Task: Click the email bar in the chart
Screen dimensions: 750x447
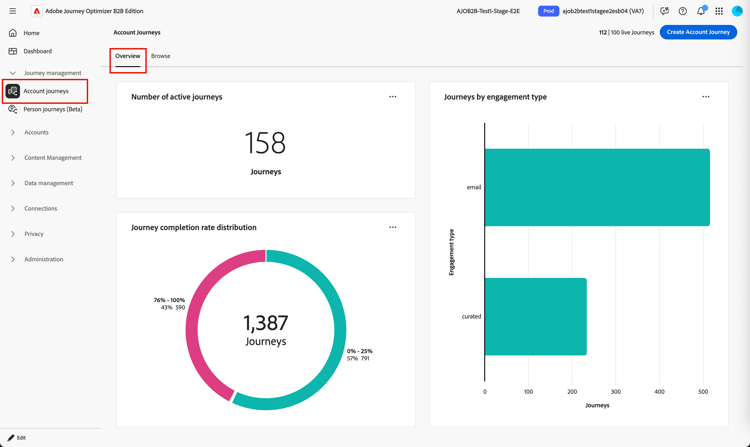Action: click(x=597, y=187)
